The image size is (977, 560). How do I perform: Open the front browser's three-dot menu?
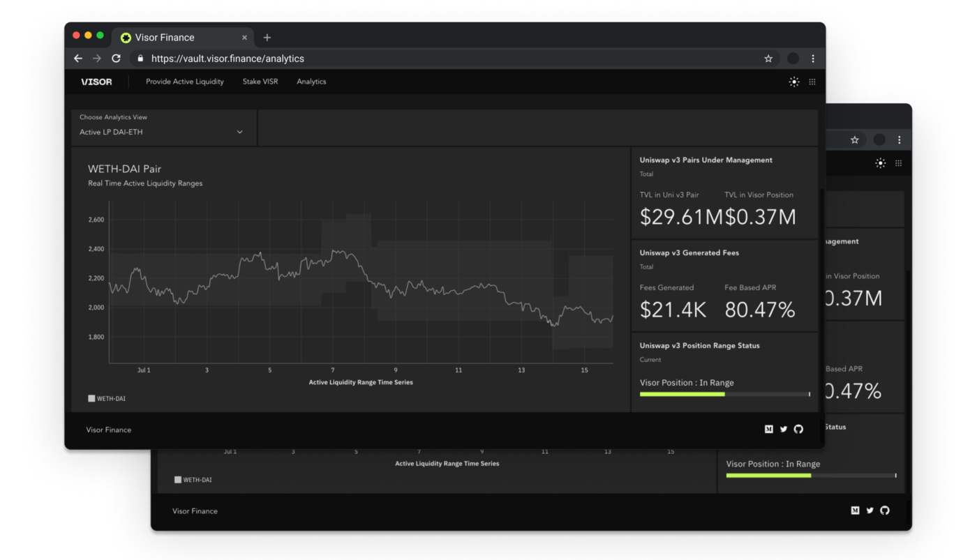pos(813,59)
